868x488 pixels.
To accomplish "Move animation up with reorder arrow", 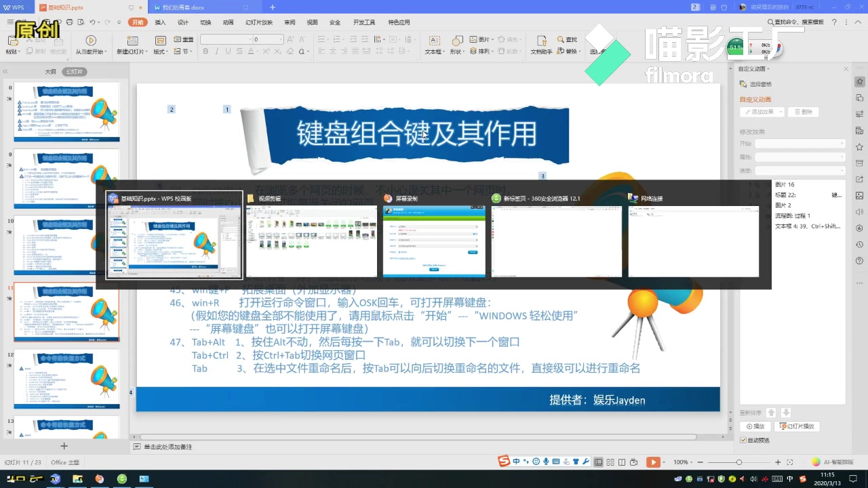I will (x=771, y=412).
